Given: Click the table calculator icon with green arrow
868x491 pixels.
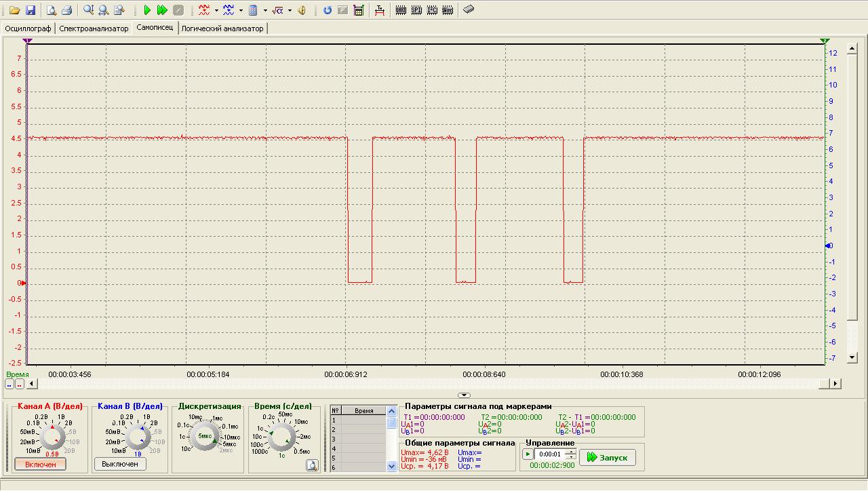Looking at the screenshot, I should [359, 10].
